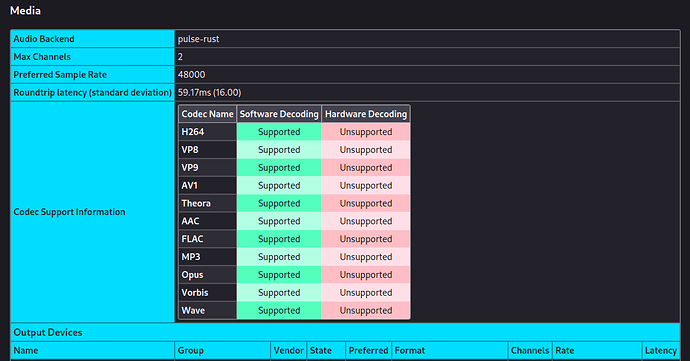
Task: Select the Theora codec name cell
Action: [207, 203]
